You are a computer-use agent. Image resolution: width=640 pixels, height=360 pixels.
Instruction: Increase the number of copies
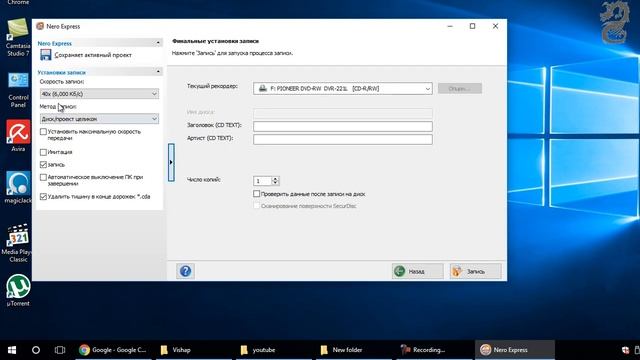coord(275,178)
